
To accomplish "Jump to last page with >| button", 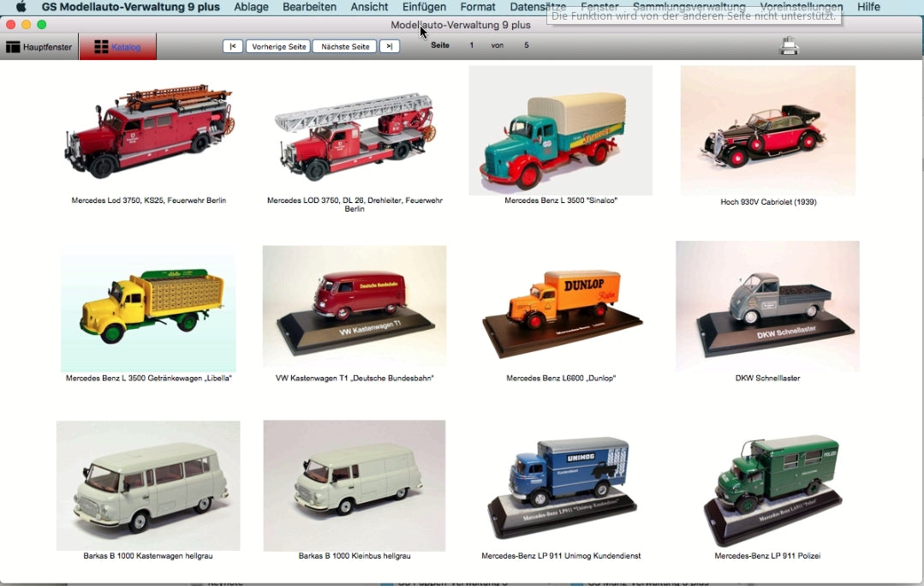I will click(389, 46).
